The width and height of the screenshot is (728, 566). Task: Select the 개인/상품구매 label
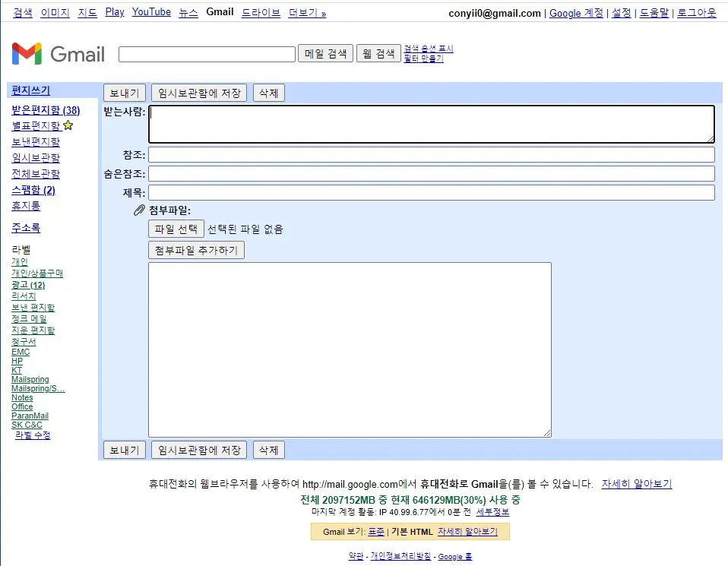tap(37, 273)
